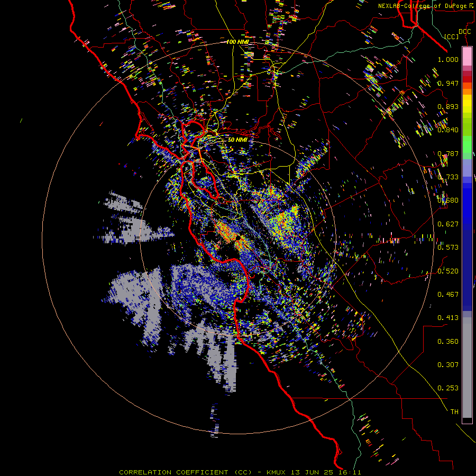The width and height of the screenshot is (476, 476).
Task: Click the KMUX radar site center dot
Action: [x=238, y=237]
